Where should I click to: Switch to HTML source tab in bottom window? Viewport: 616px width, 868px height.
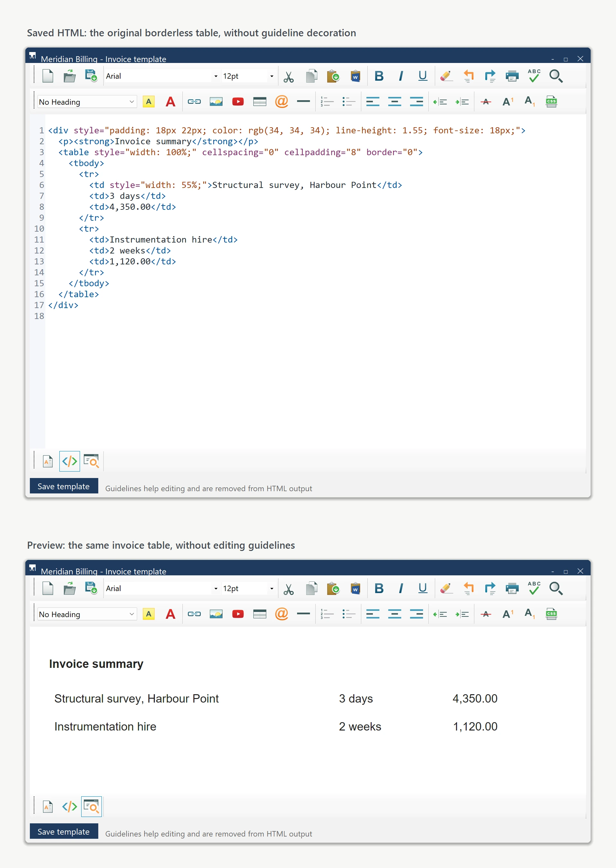click(69, 807)
